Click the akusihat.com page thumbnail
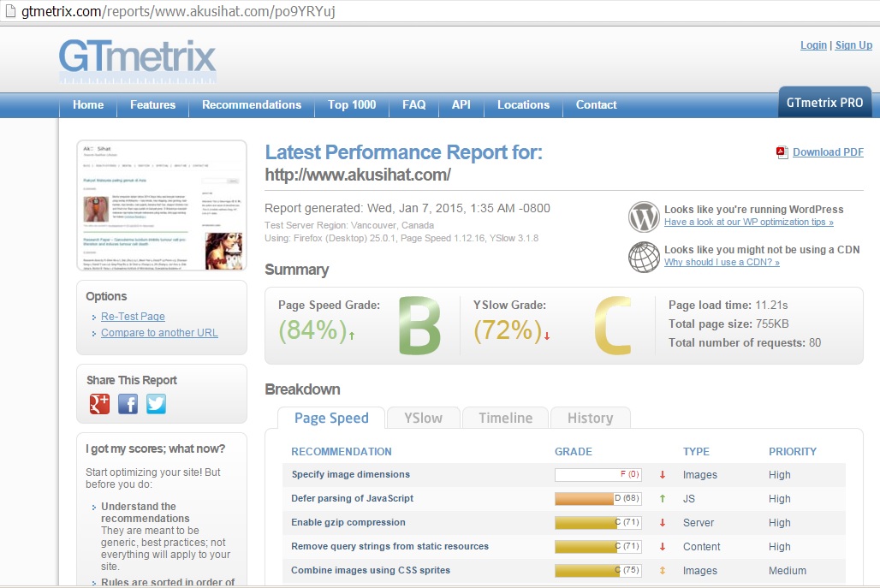Image resolution: width=880 pixels, height=588 pixels. pos(162,205)
